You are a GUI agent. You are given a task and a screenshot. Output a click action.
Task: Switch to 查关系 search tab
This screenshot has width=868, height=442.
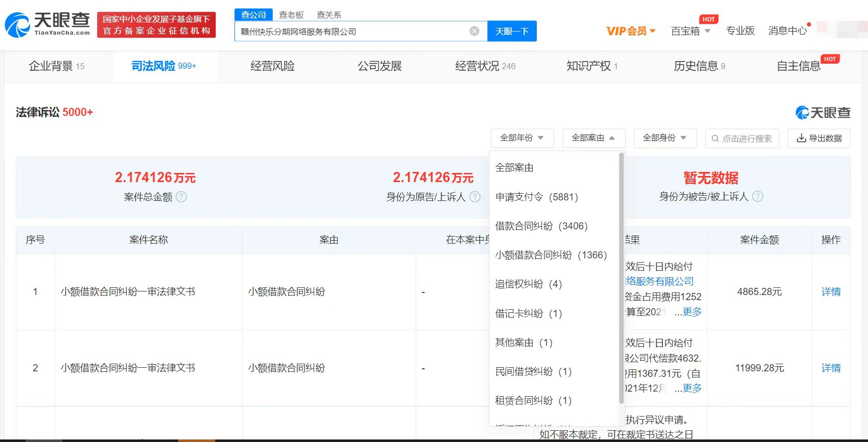(329, 15)
